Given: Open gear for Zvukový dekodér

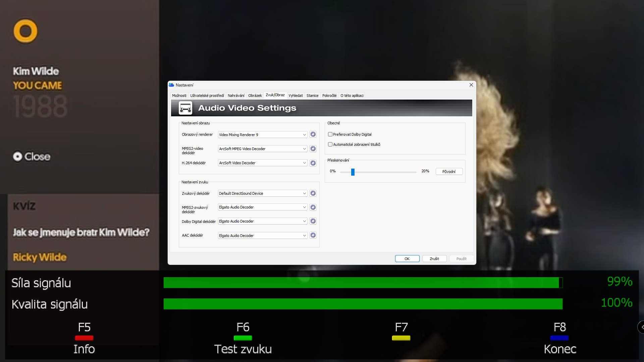Looking at the screenshot, I should (313, 193).
